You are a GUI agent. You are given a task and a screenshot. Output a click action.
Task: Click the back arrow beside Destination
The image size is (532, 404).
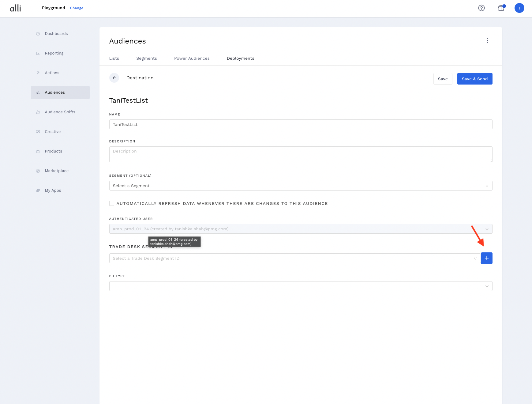[114, 78]
